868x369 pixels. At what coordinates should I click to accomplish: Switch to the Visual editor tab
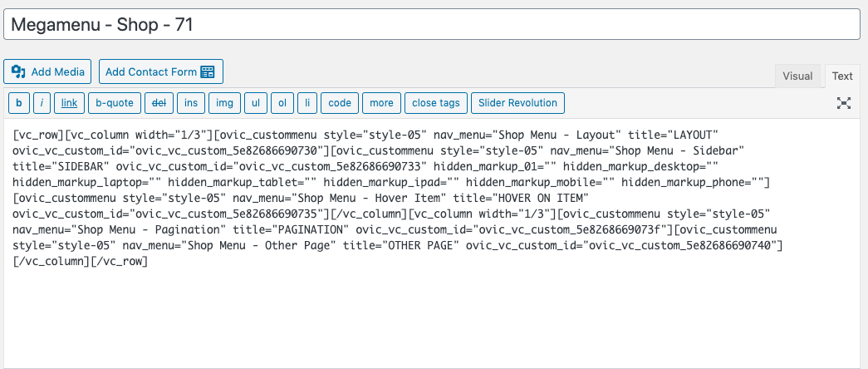coord(797,76)
